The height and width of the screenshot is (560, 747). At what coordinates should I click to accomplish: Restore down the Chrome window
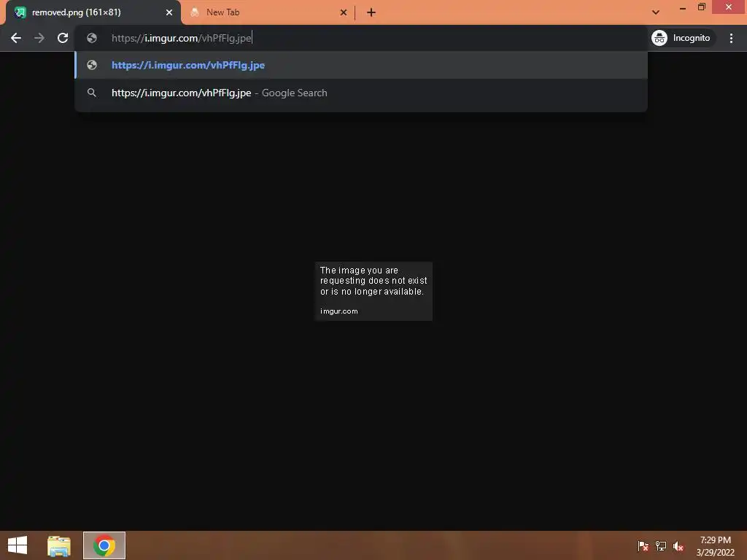[x=702, y=7]
